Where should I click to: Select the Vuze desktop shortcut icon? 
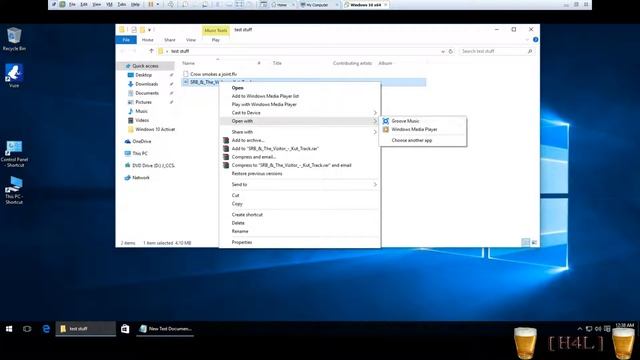tap(14, 76)
